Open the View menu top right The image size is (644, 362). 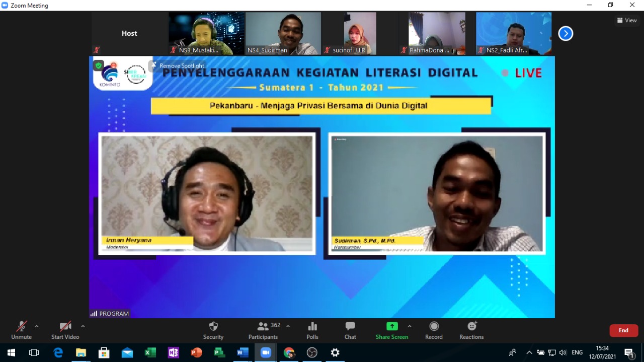[x=627, y=20]
